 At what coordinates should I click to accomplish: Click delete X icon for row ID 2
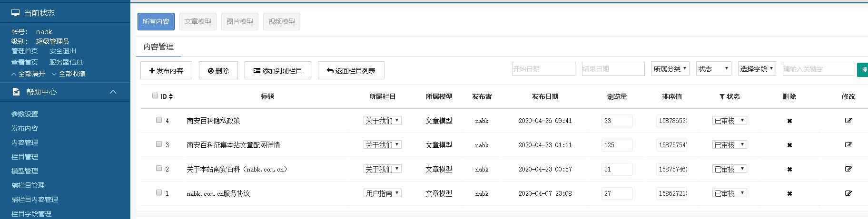(x=789, y=170)
